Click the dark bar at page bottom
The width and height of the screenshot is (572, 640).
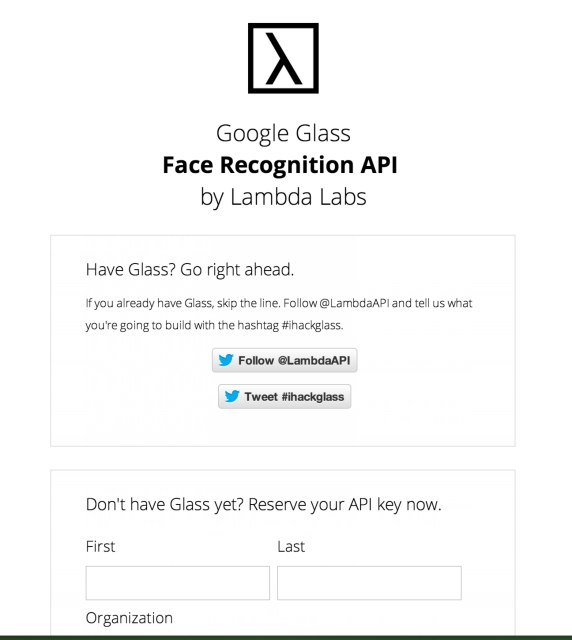(x=286, y=638)
